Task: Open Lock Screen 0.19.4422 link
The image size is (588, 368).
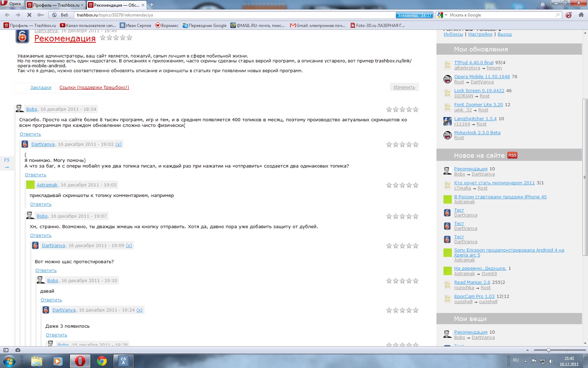Action: [x=479, y=91]
